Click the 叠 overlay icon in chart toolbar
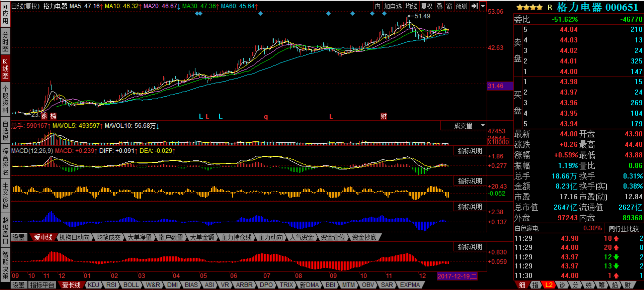 tap(439, 6)
